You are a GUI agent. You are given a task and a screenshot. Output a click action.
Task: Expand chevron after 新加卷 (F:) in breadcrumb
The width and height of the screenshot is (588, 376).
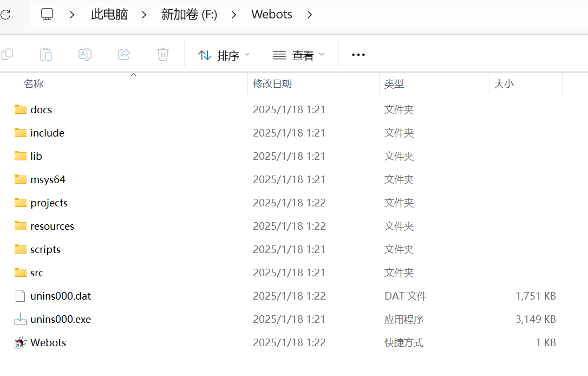(234, 15)
